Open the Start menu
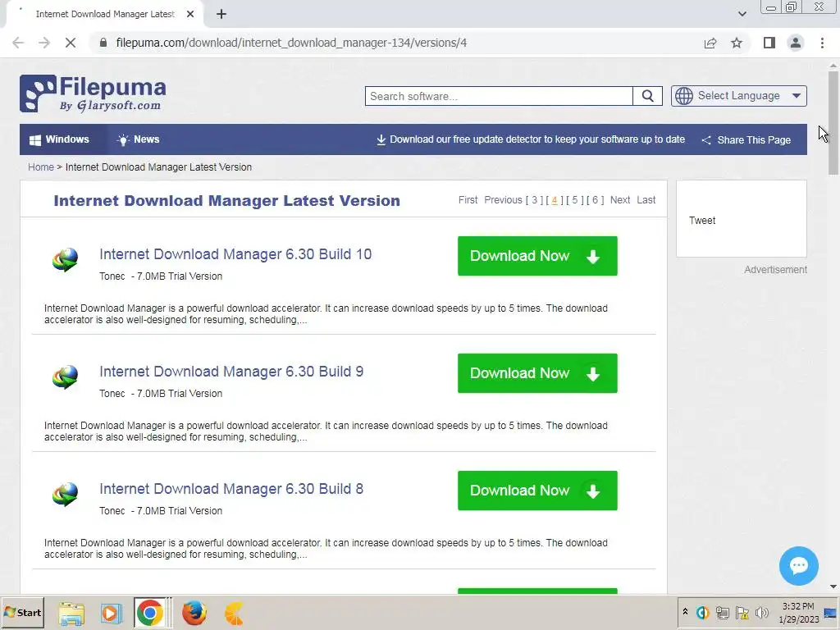Image resolution: width=840 pixels, height=630 pixels. point(22,612)
